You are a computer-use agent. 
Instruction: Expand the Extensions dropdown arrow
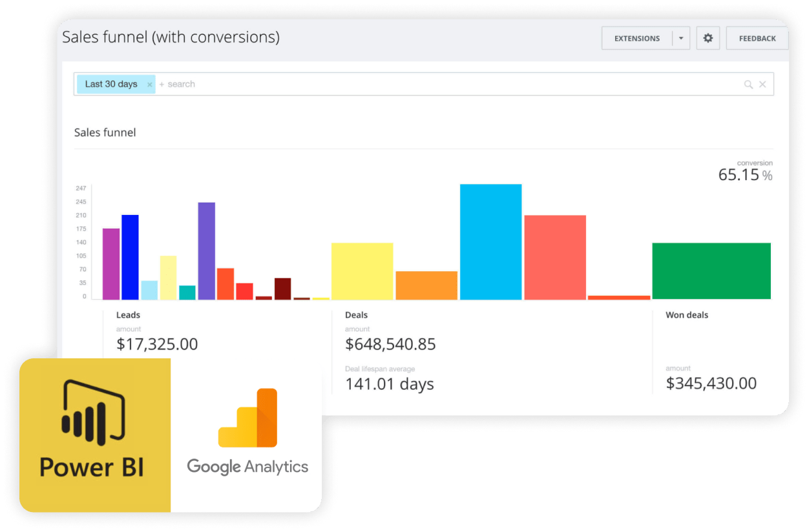click(681, 38)
